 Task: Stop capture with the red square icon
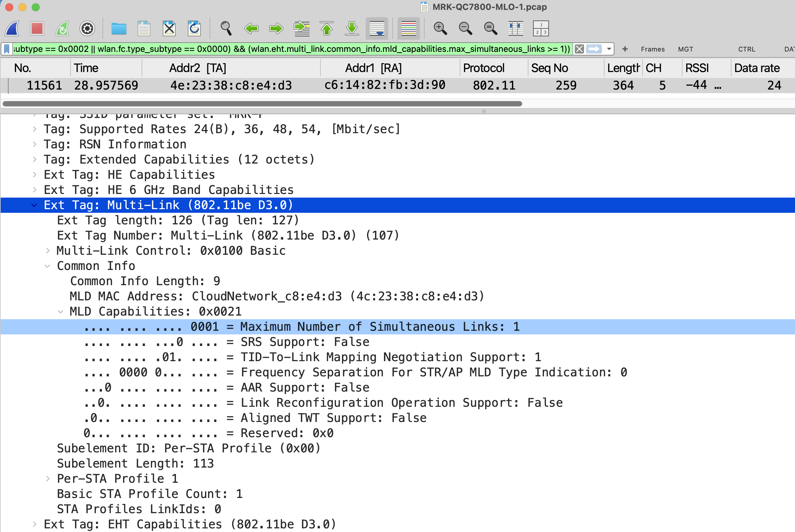37,28
